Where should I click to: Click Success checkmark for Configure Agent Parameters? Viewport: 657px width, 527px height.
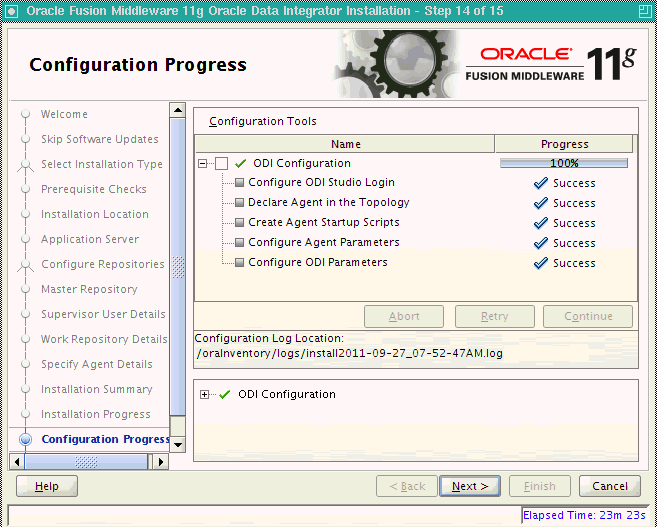coord(541,243)
